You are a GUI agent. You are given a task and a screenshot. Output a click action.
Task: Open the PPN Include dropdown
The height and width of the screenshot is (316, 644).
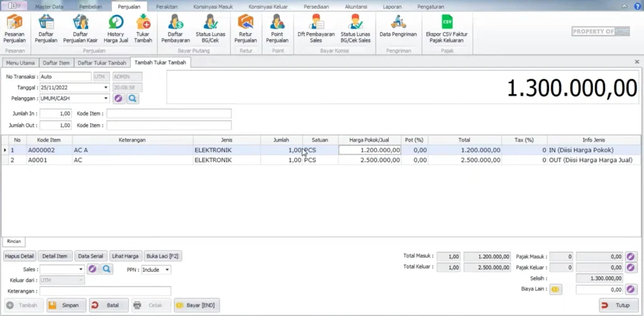[167, 269]
